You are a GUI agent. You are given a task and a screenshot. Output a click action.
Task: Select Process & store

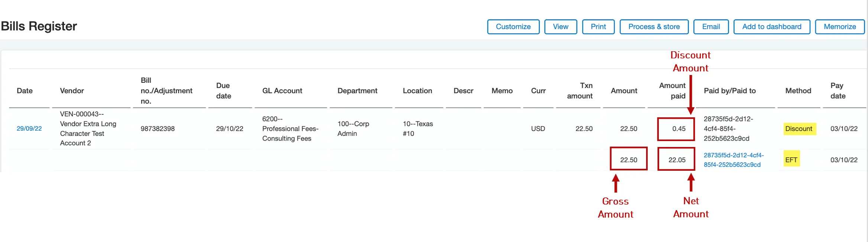654,27
